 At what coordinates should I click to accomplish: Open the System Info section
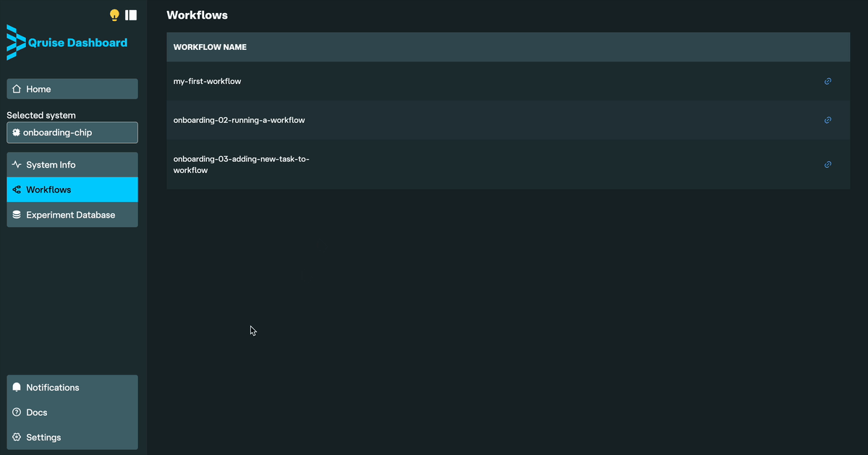click(72, 165)
